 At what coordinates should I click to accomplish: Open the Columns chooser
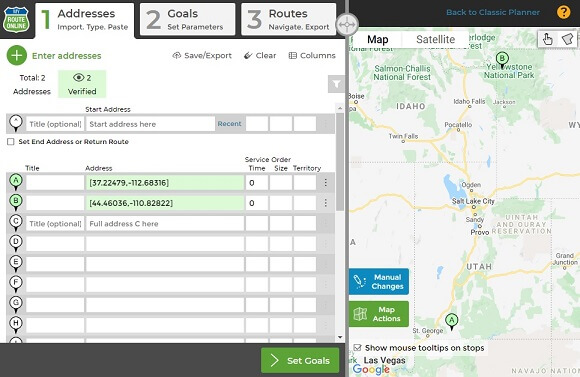[x=312, y=55]
